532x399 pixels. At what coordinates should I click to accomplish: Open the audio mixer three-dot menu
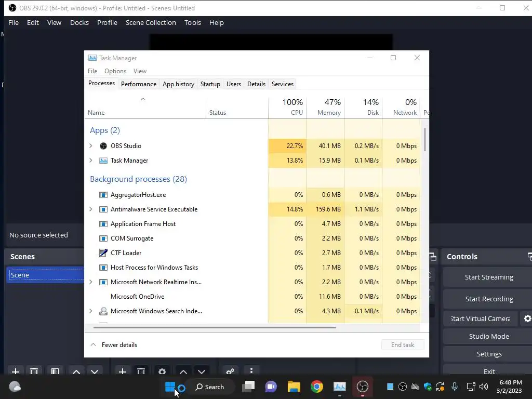pyautogui.click(x=251, y=370)
